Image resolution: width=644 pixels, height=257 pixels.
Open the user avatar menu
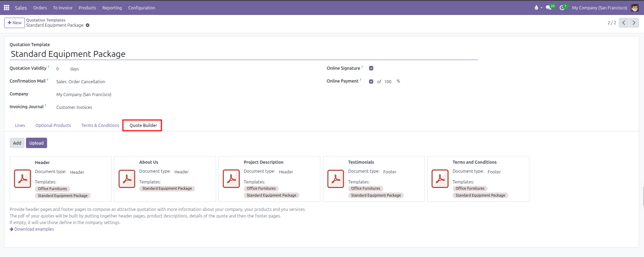point(635,8)
